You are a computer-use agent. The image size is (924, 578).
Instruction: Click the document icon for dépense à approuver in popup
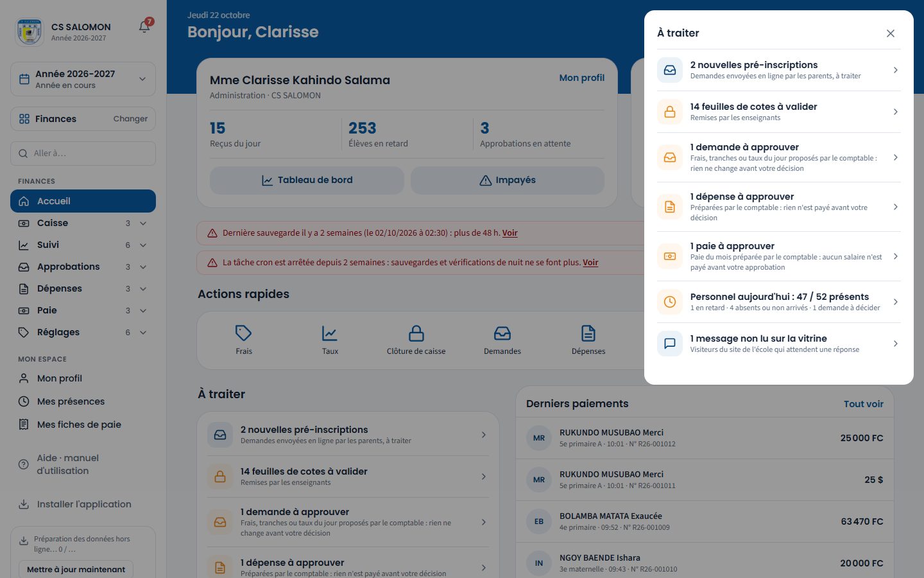(x=670, y=207)
